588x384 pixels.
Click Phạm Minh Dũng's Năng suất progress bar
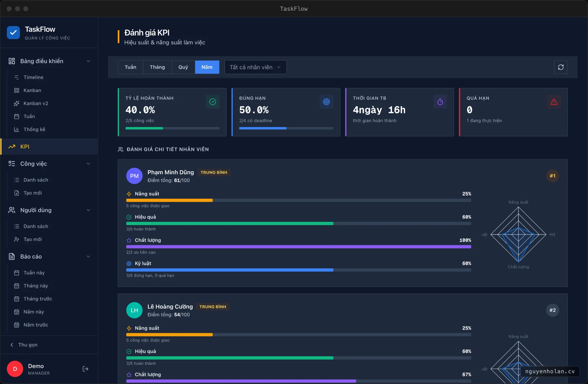(x=299, y=200)
